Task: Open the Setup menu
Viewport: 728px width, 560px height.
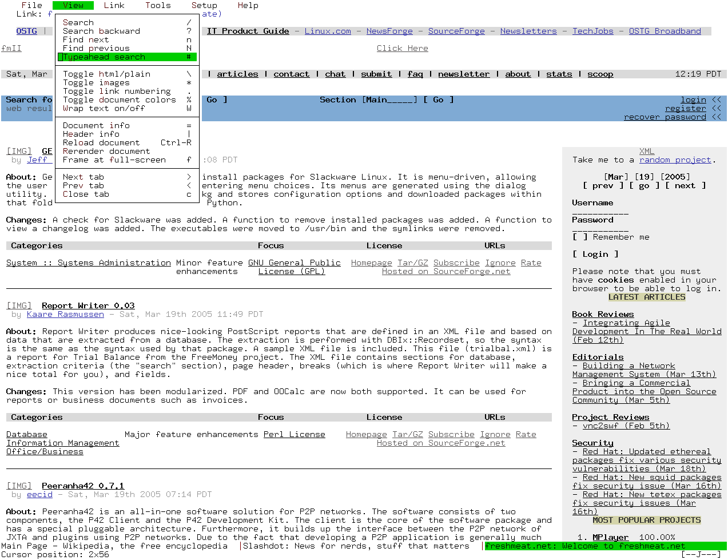Action: coord(204,5)
